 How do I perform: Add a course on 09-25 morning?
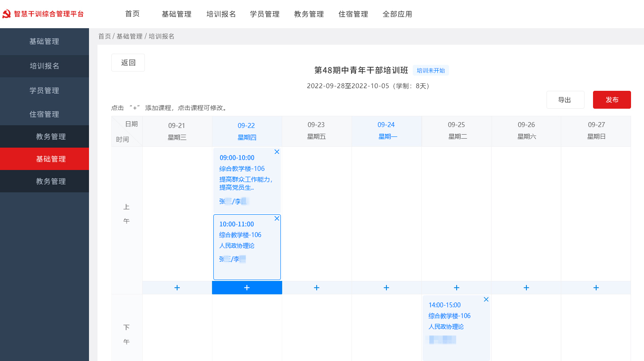[456, 288]
